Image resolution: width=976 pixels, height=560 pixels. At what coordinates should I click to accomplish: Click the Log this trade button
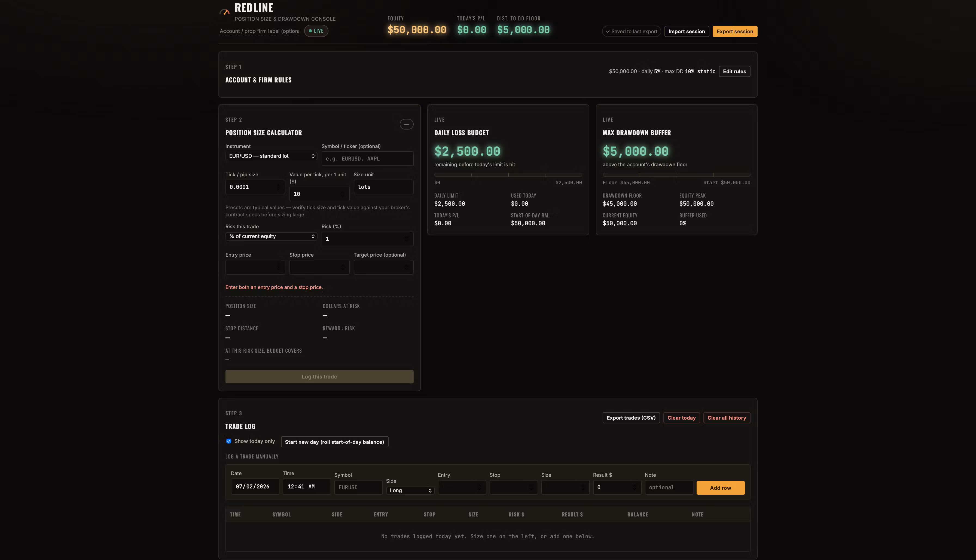click(x=319, y=377)
